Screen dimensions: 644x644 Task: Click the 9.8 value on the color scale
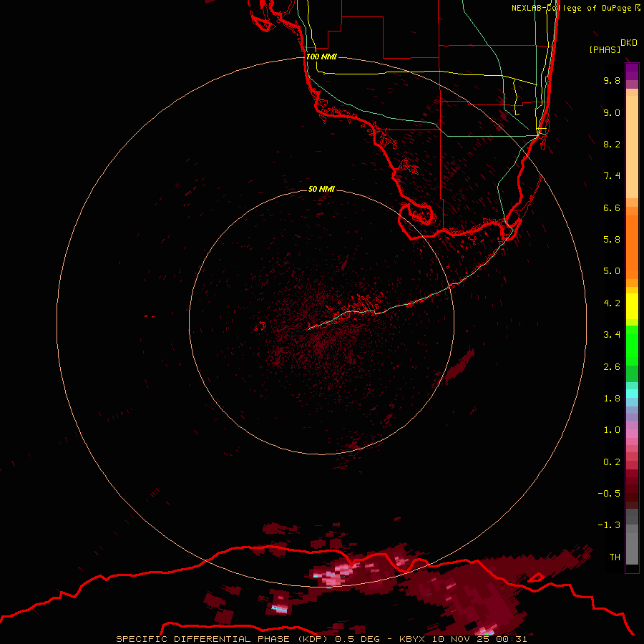[612, 80]
